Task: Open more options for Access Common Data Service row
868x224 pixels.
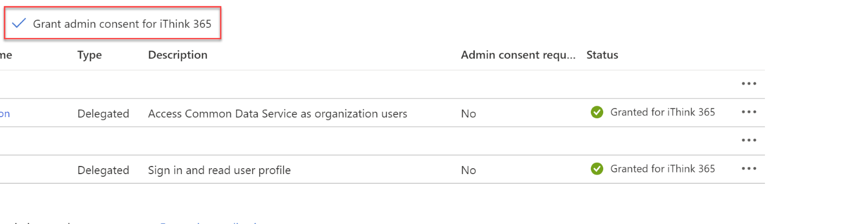Action: [749, 112]
